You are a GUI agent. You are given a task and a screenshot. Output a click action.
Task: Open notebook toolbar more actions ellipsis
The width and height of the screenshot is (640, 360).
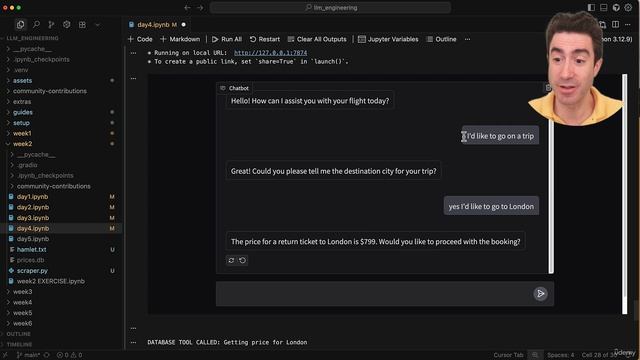coord(467,39)
